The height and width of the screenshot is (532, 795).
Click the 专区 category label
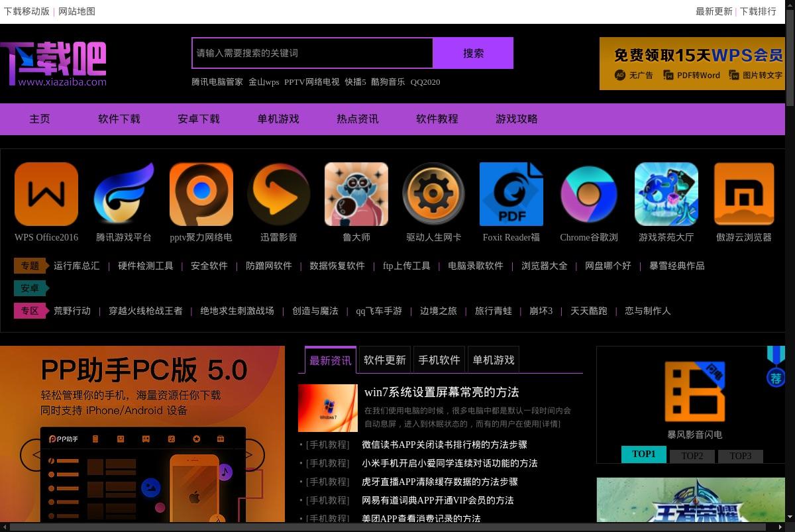(30, 311)
